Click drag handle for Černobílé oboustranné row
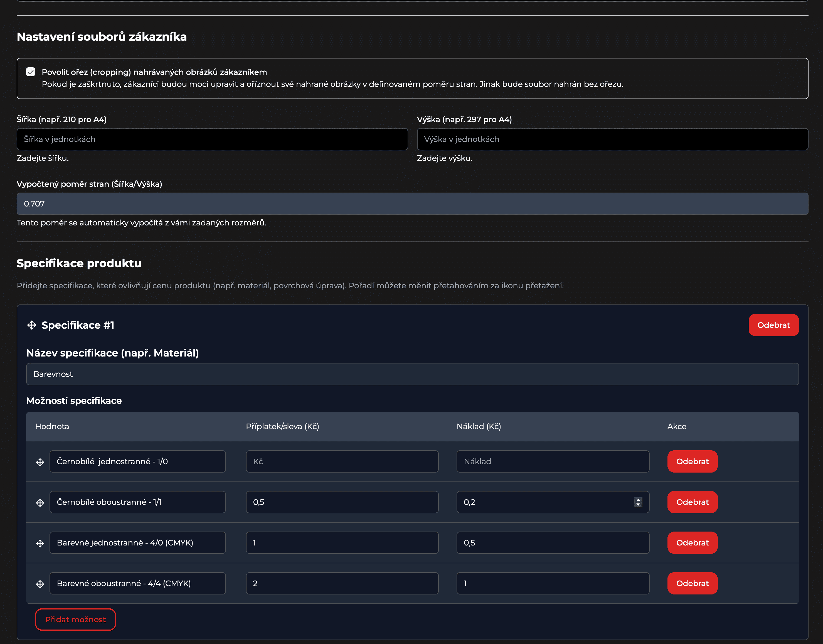The height and width of the screenshot is (644, 823). point(40,503)
